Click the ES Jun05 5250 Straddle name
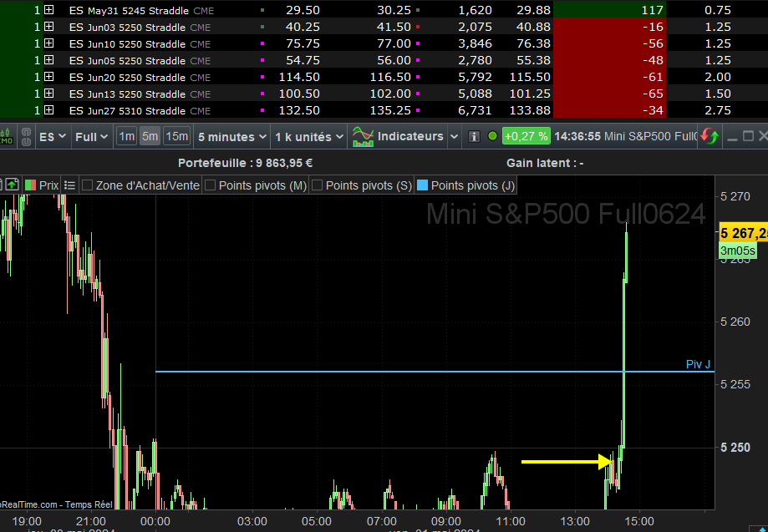This screenshot has height=532, width=768. pos(127,60)
